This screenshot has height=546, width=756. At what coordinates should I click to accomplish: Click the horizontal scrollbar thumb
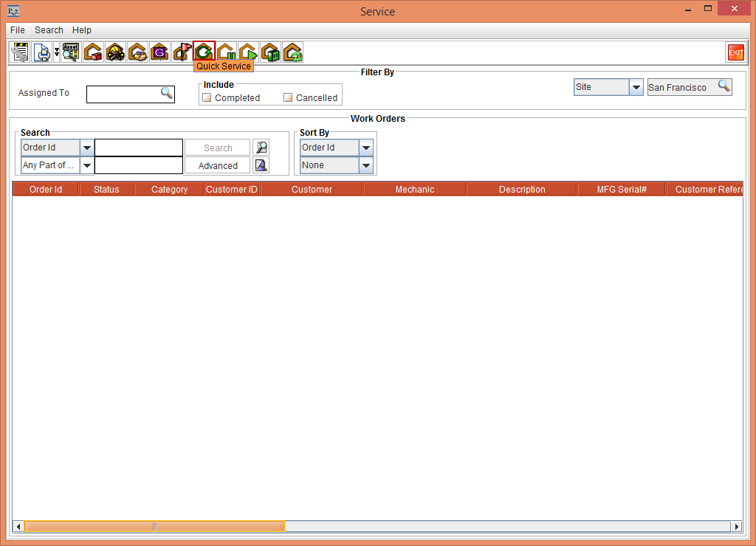click(154, 527)
